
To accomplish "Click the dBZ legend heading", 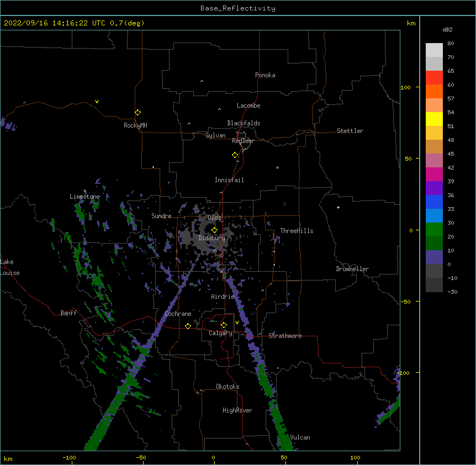I will (447, 29).
